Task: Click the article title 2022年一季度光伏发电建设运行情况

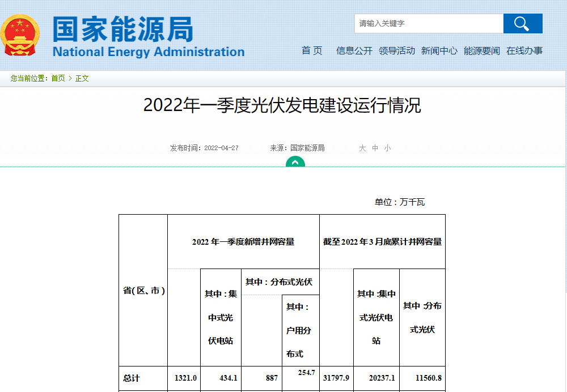Action: (x=282, y=105)
